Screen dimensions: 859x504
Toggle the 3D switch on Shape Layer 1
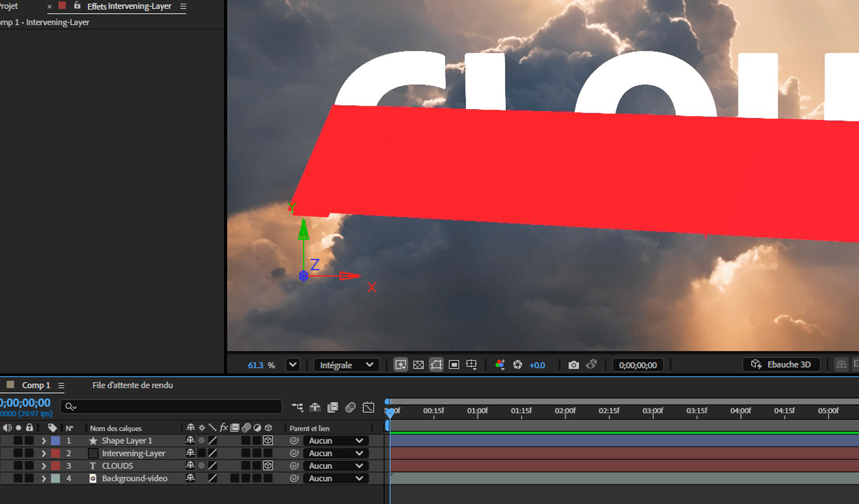(268, 440)
